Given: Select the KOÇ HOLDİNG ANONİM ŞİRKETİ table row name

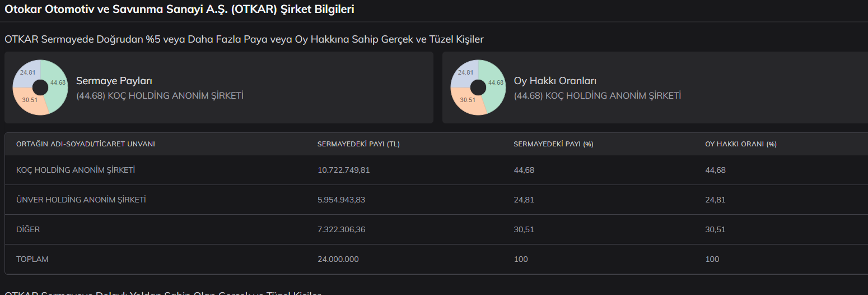Looking at the screenshot, I should tap(76, 170).
